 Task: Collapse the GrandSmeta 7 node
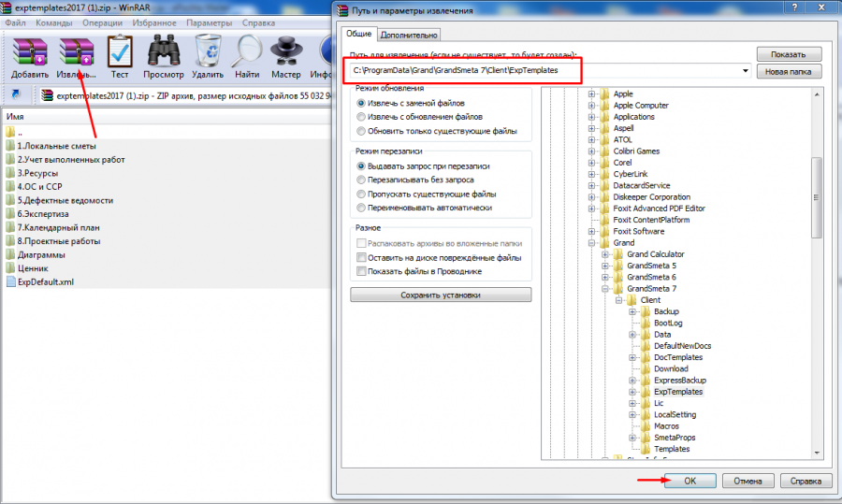(605, 289)
